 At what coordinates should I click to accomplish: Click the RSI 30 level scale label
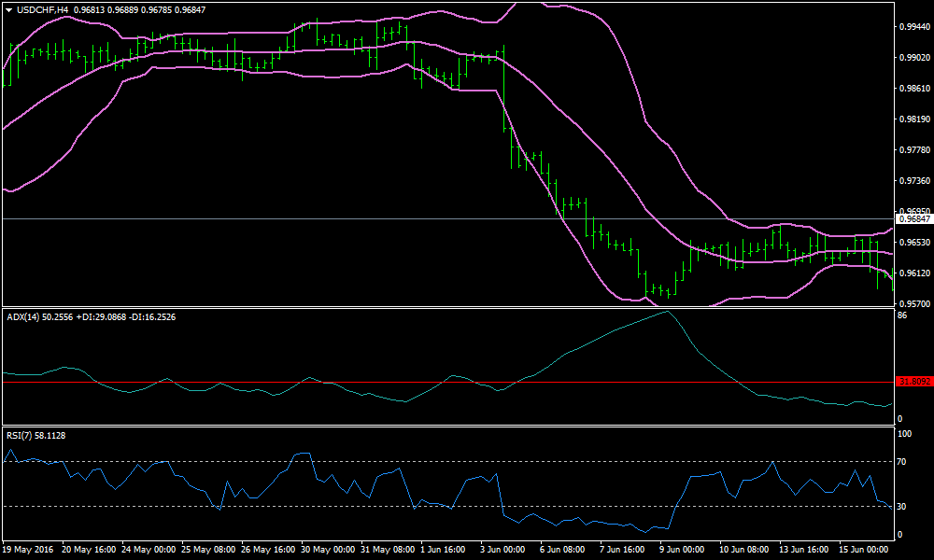[903, 507]
